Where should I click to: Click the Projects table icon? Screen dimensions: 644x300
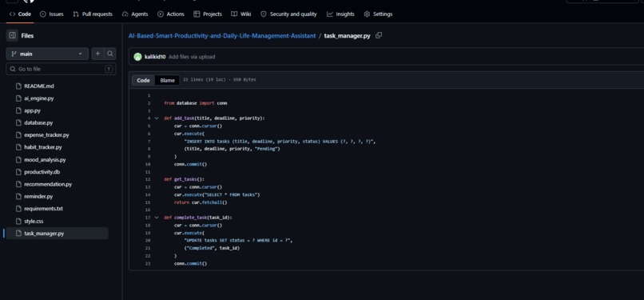[197, 14]
